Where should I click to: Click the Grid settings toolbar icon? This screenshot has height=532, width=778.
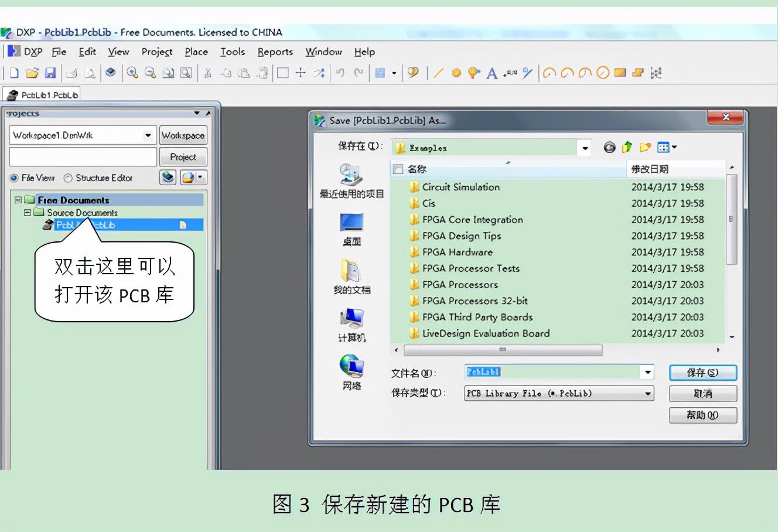pos(380,73)
